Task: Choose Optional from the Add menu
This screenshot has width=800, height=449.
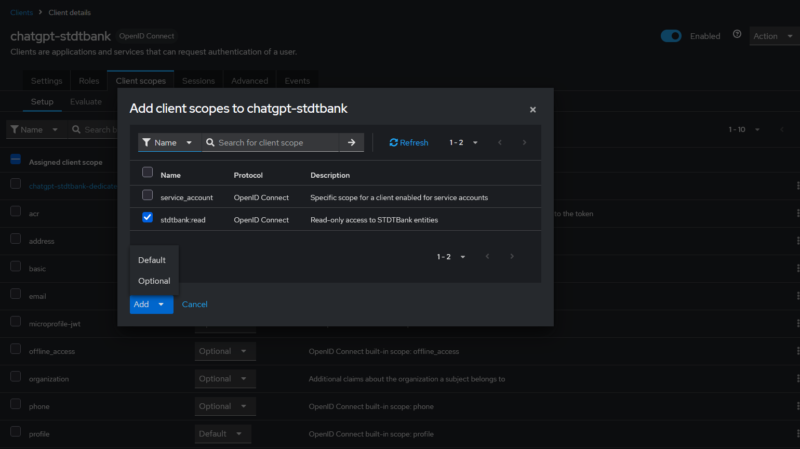Action: click(x=154, y=281)
